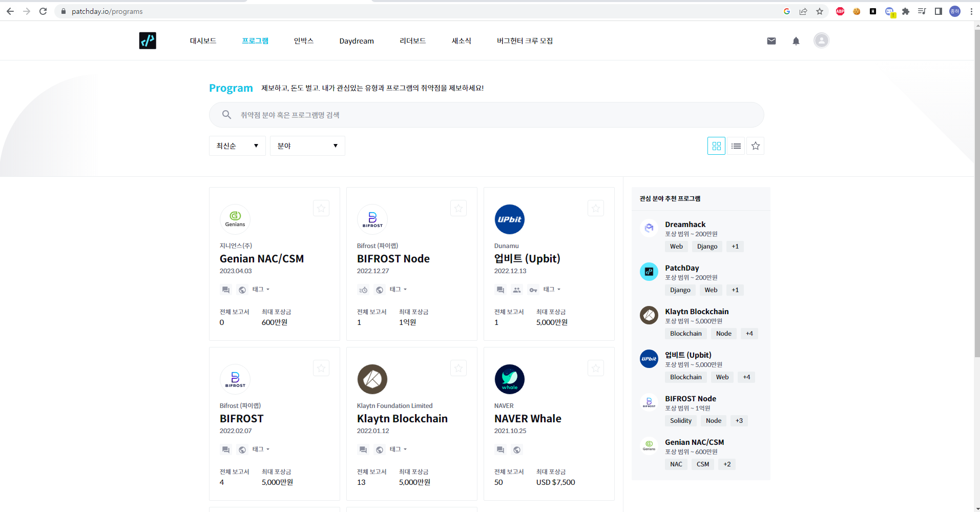Click timer icon on BIFROST Node card

point(363,290)
